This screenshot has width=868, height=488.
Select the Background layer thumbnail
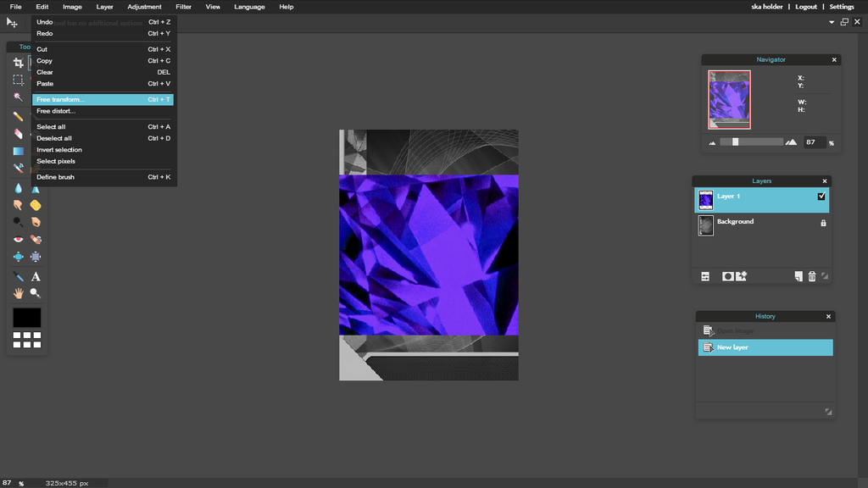(706, 225)
